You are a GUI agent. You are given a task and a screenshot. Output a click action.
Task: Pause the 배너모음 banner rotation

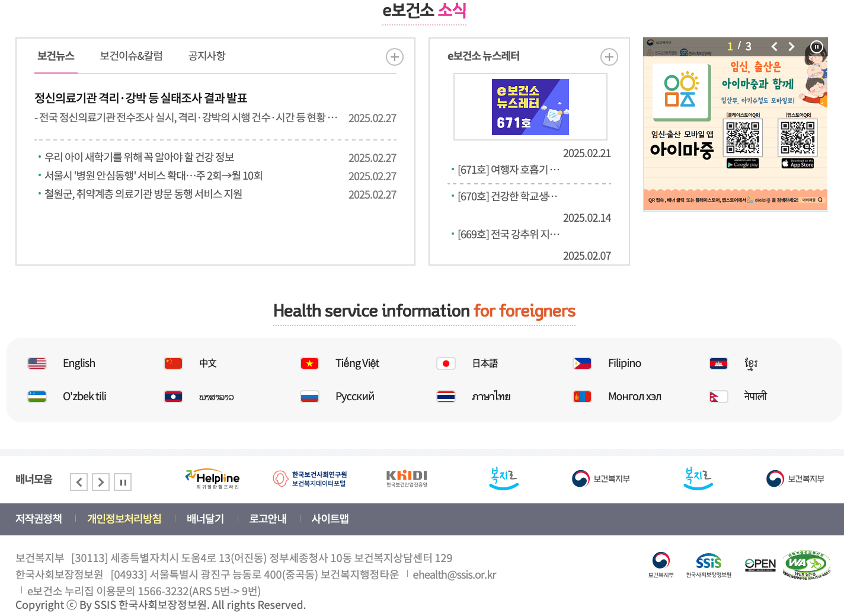[123, 482]
